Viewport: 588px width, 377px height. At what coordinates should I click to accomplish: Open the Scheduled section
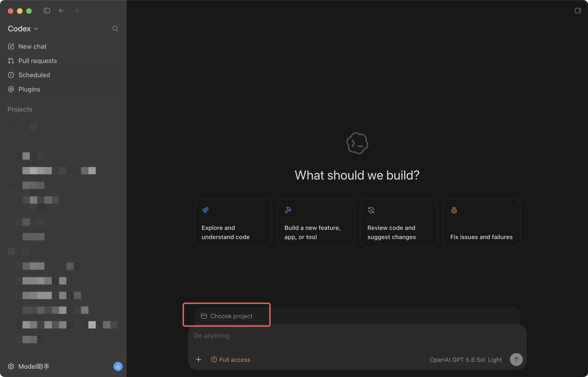[29, 75]
